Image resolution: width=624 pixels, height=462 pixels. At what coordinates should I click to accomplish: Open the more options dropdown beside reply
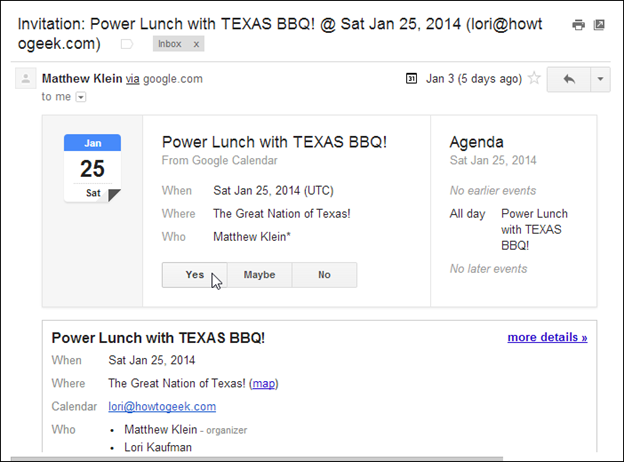(600, 80)
